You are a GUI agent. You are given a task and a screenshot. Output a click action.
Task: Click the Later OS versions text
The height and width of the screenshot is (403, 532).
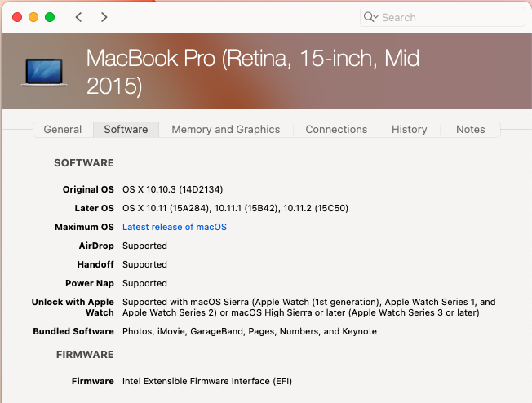[x=235, y=208]
